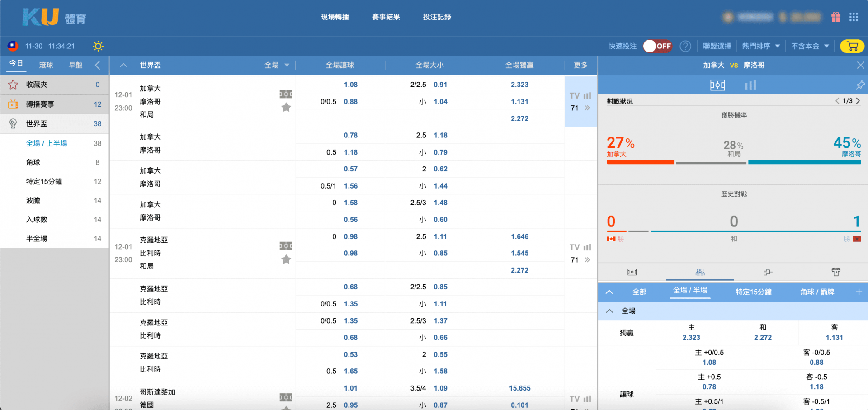
Task: Select 世界盃 in sidebar
Action: (x=54, y=124)
